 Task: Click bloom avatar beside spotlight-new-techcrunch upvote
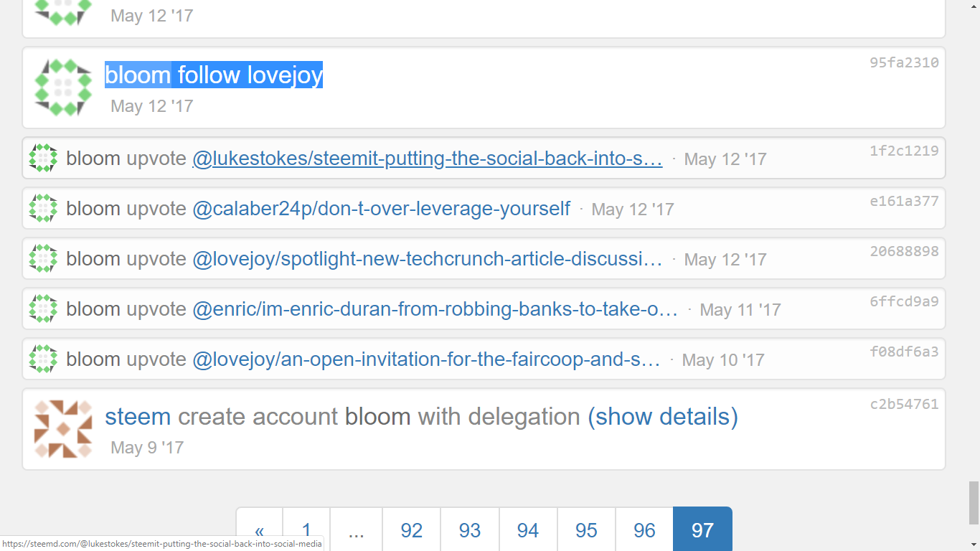[x=43, y=258]
